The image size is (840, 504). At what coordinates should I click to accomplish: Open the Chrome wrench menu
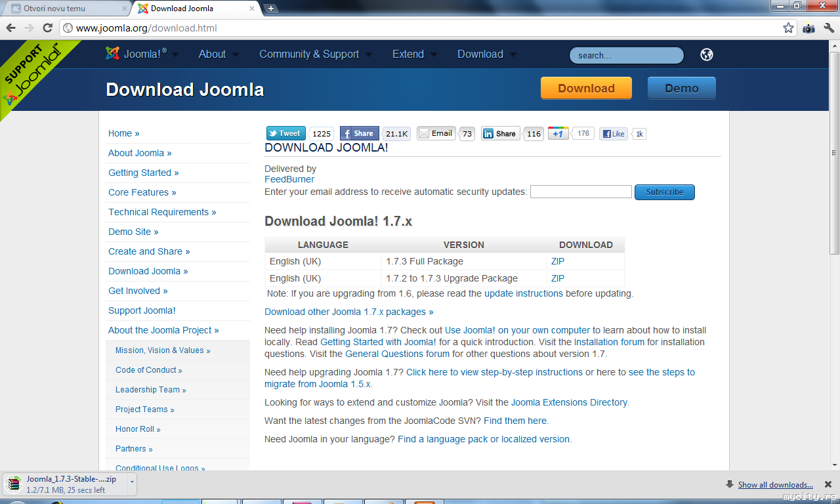coord(829,28)
